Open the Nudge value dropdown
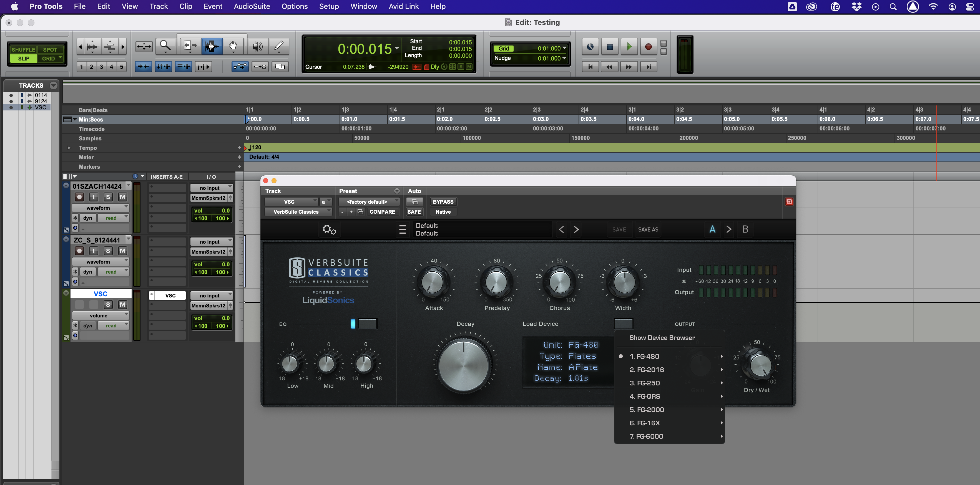This screenshot has width=980, height=485. pyautogui.click(x=564, y=58)
